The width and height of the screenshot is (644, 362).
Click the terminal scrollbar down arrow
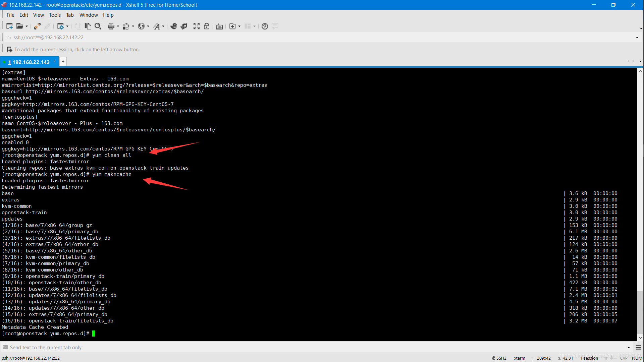click(x=640, y=338)
